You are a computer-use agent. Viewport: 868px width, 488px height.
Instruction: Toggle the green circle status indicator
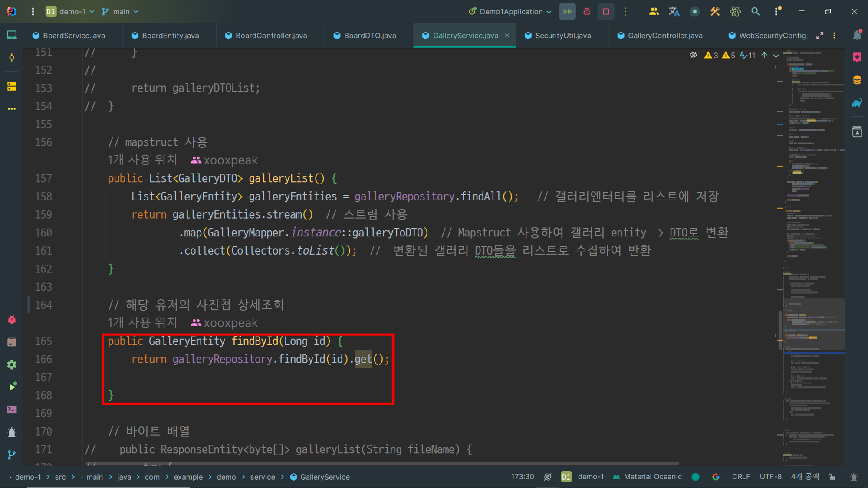695,477
